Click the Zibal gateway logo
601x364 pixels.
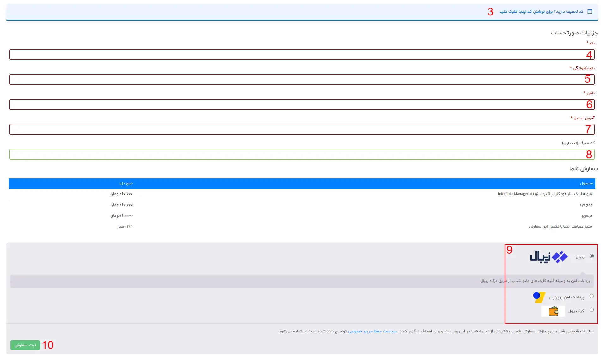[549, 257]
